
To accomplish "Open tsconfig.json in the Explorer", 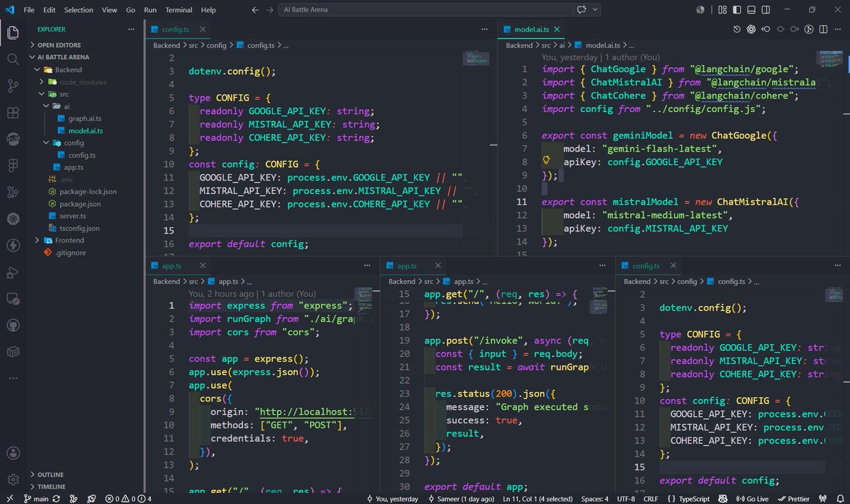I will tap(79, 228).
